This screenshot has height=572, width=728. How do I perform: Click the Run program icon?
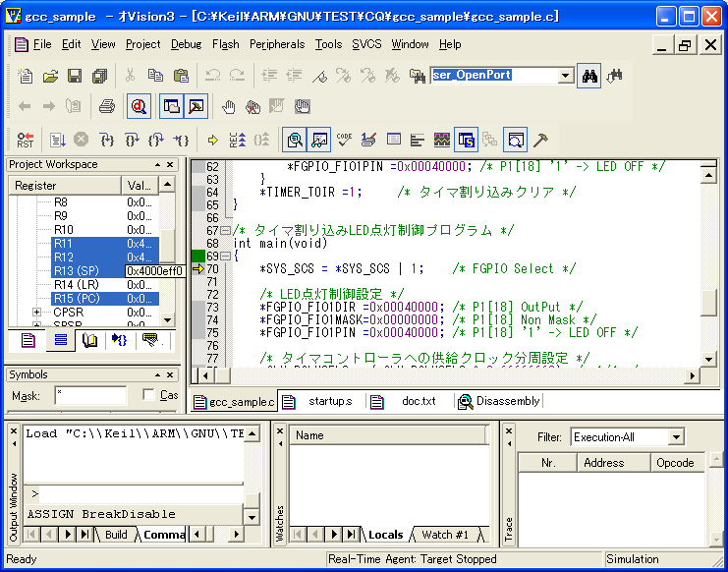point(58,140)
